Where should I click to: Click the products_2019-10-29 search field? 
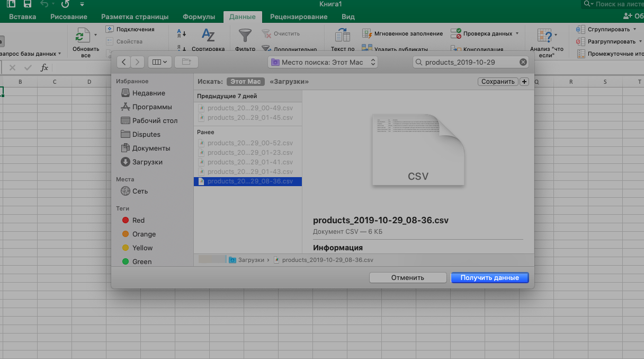tap(470, 62)
